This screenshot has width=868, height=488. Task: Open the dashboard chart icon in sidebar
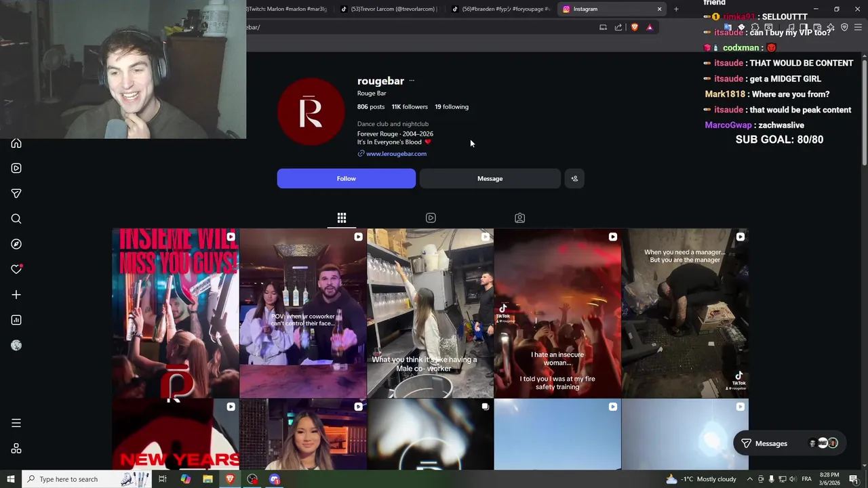pos(16,320)
